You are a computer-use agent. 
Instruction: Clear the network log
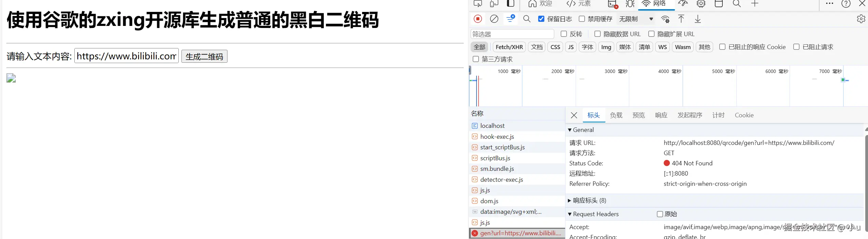pyautogui.click(x=494, y=19)
